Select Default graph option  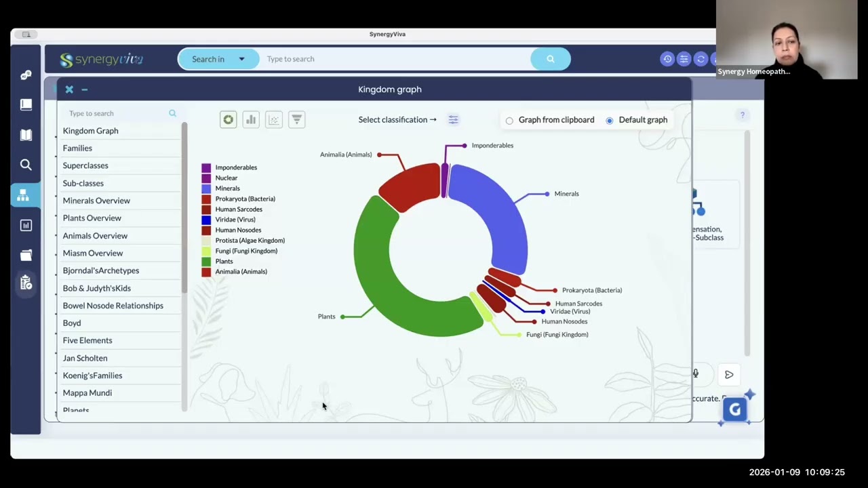coord(610,121)
